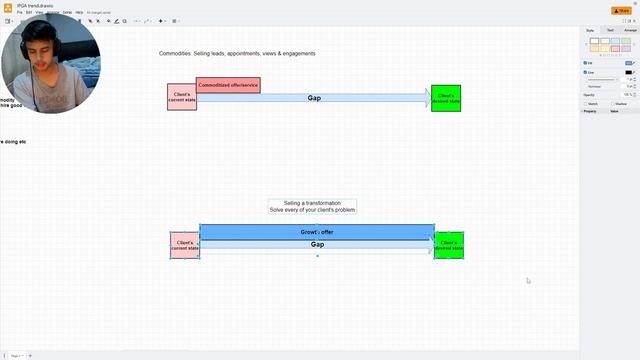Switch to the Text tab

(x=610, y=30)
